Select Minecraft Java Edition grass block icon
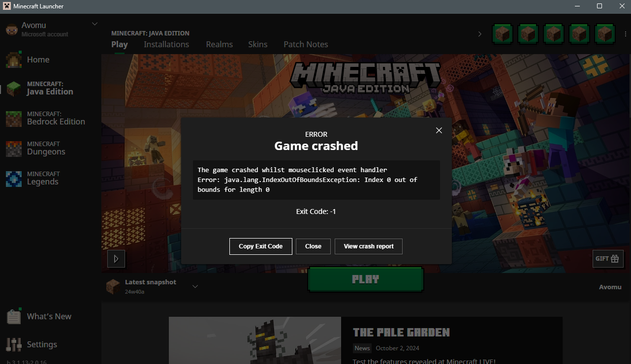Image resolution: width=631 pixels, height=364 pixels. click(14, 89)
